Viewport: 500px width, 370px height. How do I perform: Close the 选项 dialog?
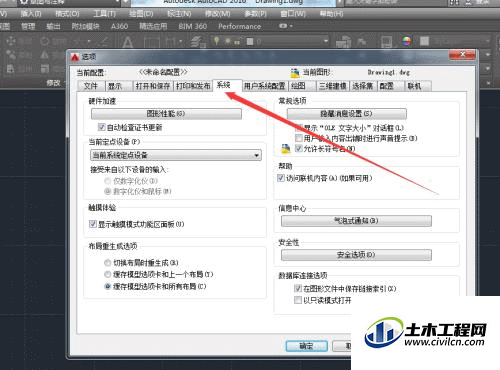(x=462, y=55)
